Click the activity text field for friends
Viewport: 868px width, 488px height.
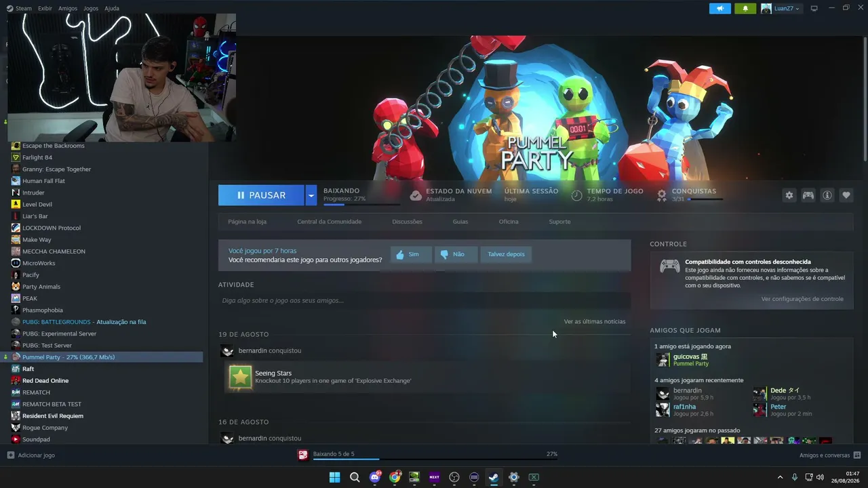coord(425,300)
